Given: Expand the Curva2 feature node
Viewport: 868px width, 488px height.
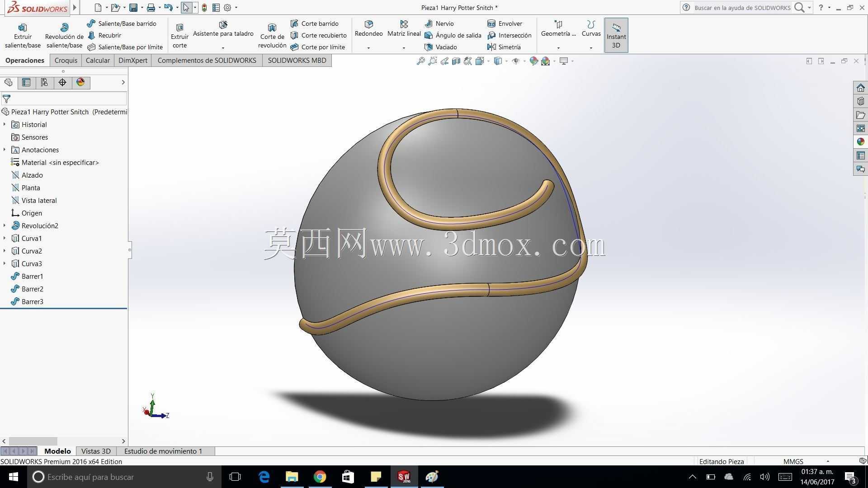Looking at the screenshot, I should tap(5, 251).
